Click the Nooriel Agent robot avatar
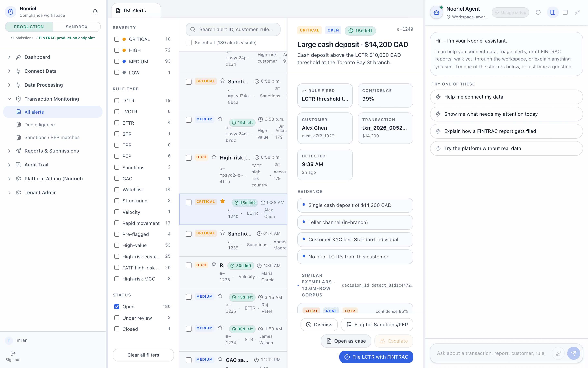 tap(436, 12)
